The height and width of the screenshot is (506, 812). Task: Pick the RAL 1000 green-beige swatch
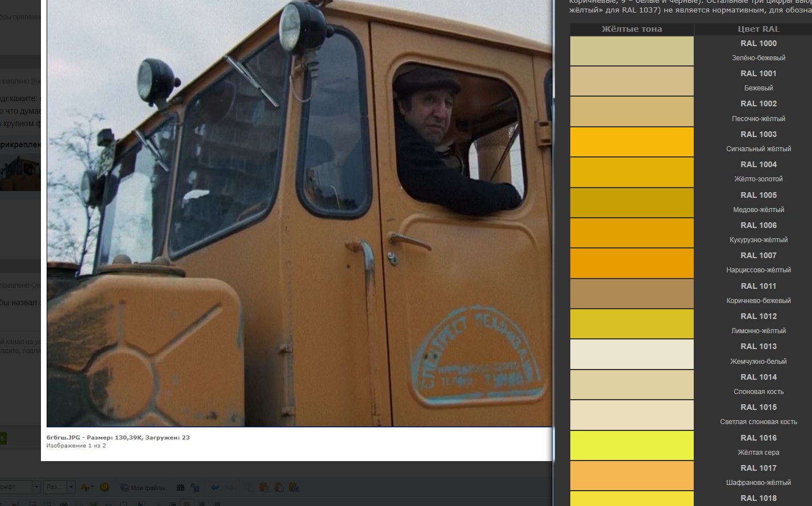coord(632,51)
